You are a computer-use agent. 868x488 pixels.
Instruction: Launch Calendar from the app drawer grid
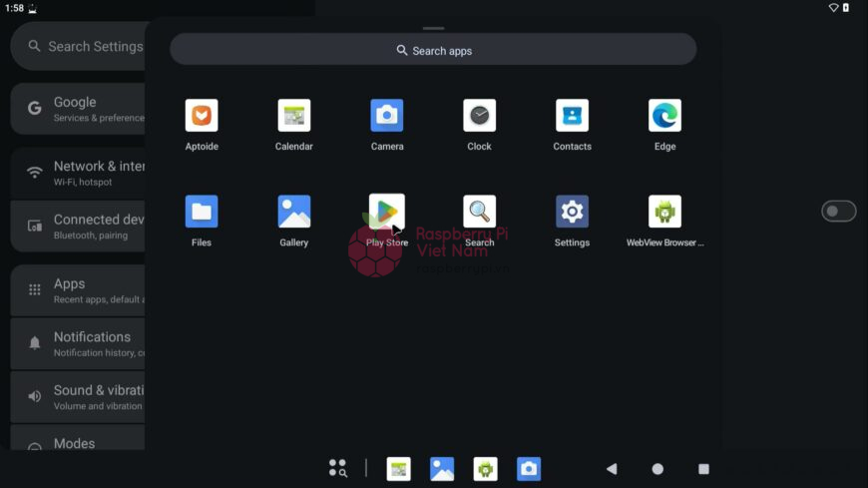[x=294, y=116]
